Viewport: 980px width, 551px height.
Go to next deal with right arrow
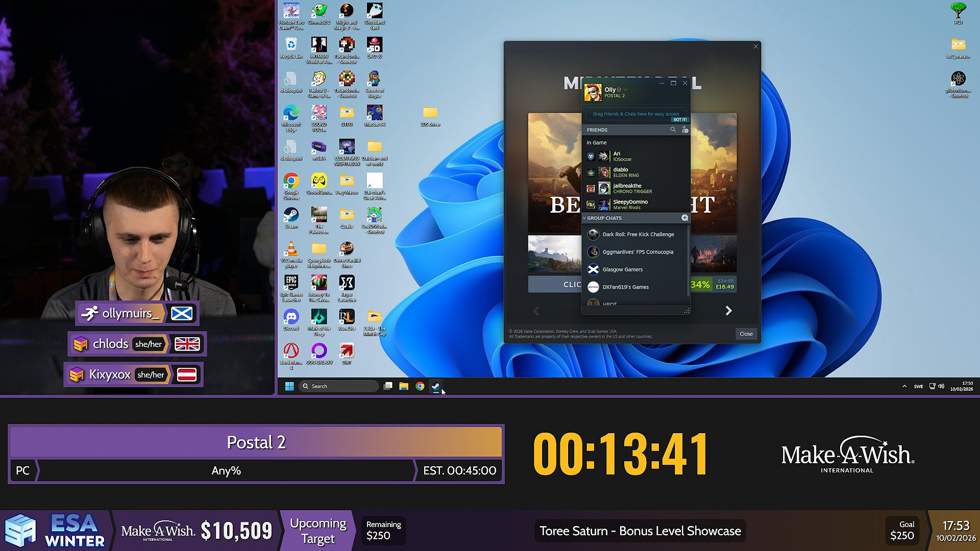tap(728, 311)
